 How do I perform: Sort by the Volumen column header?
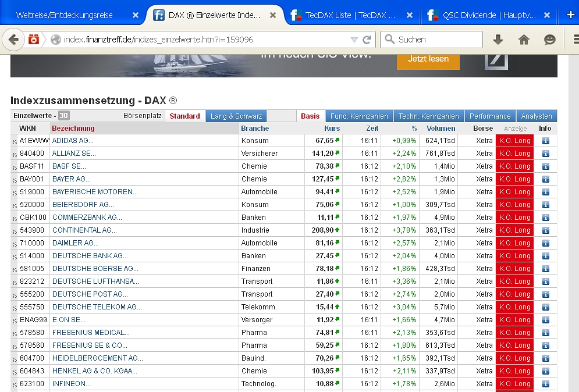click(x=441, y=129)
